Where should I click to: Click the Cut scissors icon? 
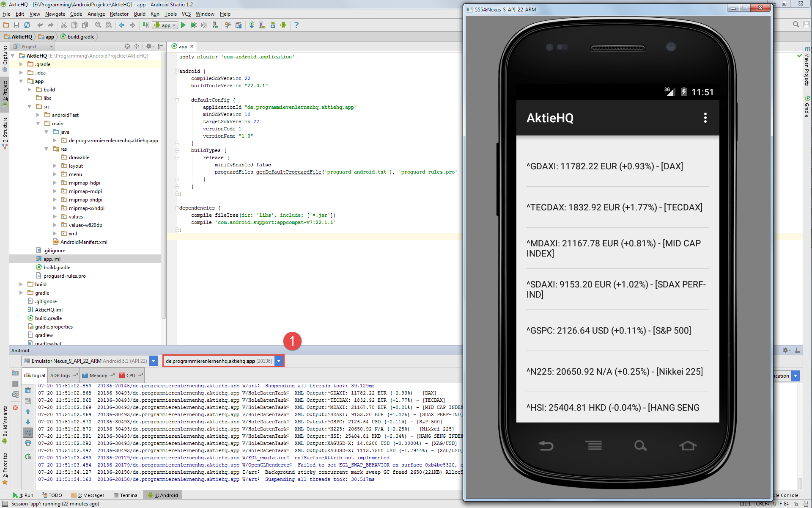point(64,25)
